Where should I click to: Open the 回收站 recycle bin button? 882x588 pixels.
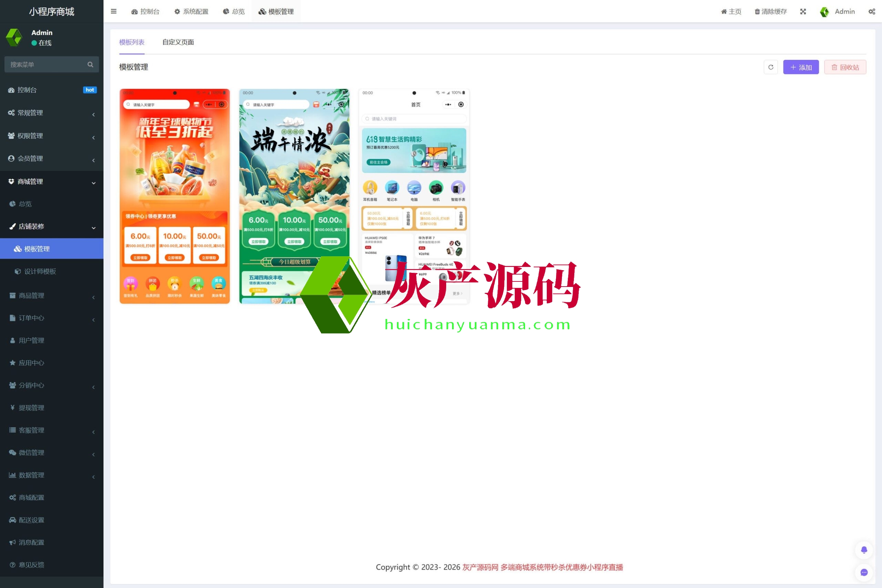845,67
